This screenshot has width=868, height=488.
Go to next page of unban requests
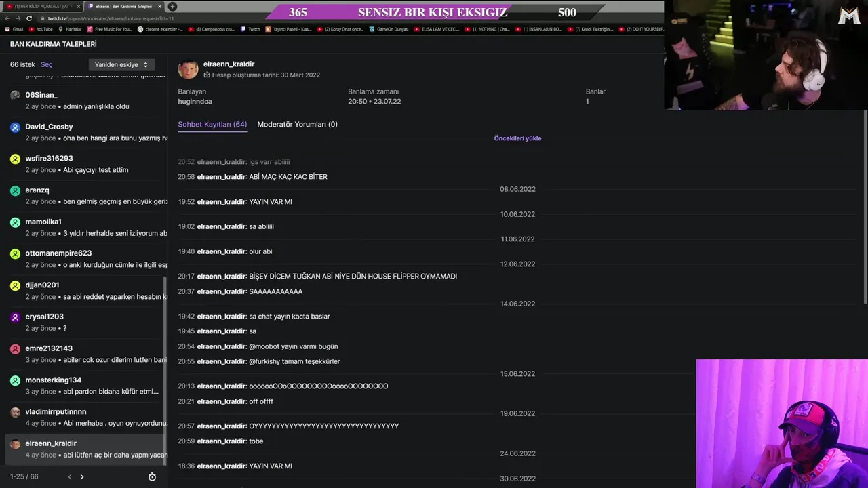point(82,476)
